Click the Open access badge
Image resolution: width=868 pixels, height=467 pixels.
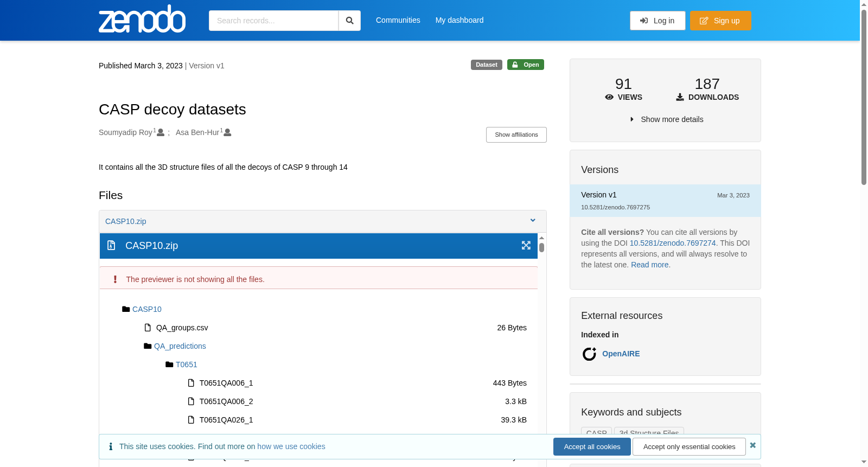pyautogui.click(x=526, y=65)
